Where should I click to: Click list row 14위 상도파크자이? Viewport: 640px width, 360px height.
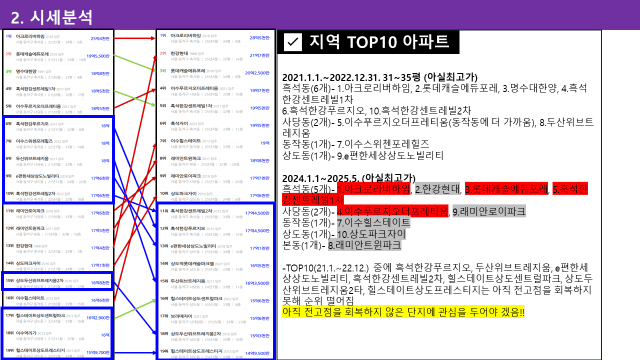tap(58, 265)
